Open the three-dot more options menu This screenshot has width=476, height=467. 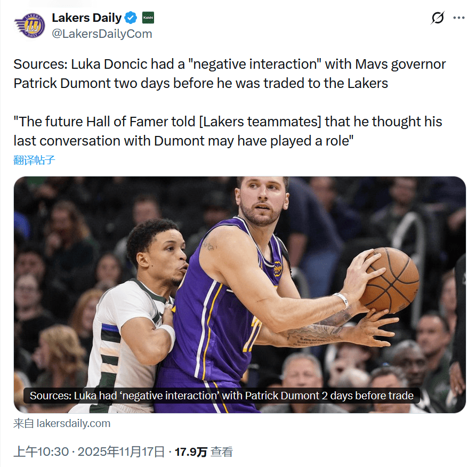click(x=458, y=18)
